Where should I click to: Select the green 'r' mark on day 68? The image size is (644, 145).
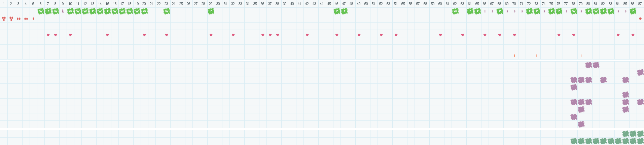coord(500,11)
